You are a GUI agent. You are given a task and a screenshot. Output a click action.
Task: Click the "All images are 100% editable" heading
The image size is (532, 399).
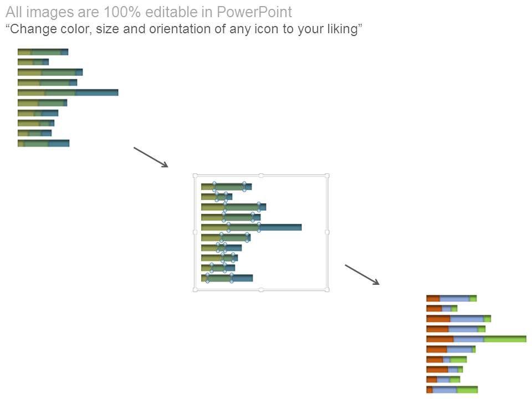(x=149, y=12)
